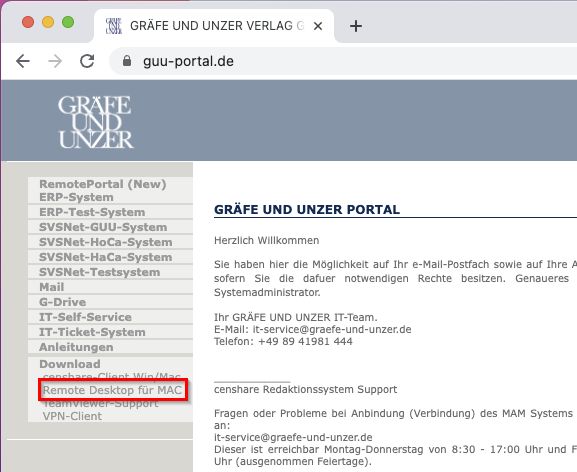The image size is (577, 472).
Task: Select the Gräfe und Unzer Verlag tab
Action: 214,26
